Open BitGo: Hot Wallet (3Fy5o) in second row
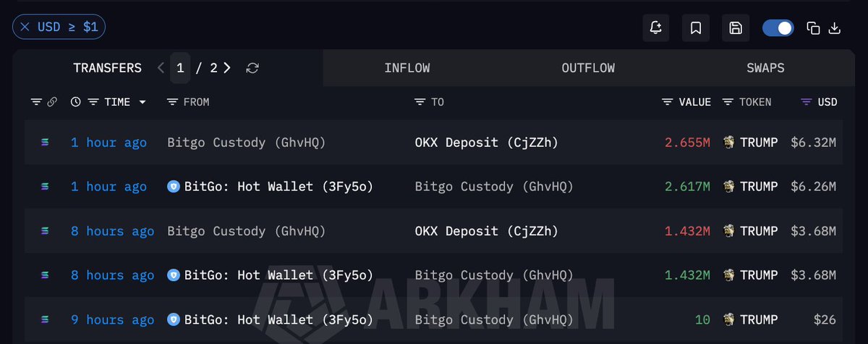This screenshot has width=868, height=344. coord(270,187)
